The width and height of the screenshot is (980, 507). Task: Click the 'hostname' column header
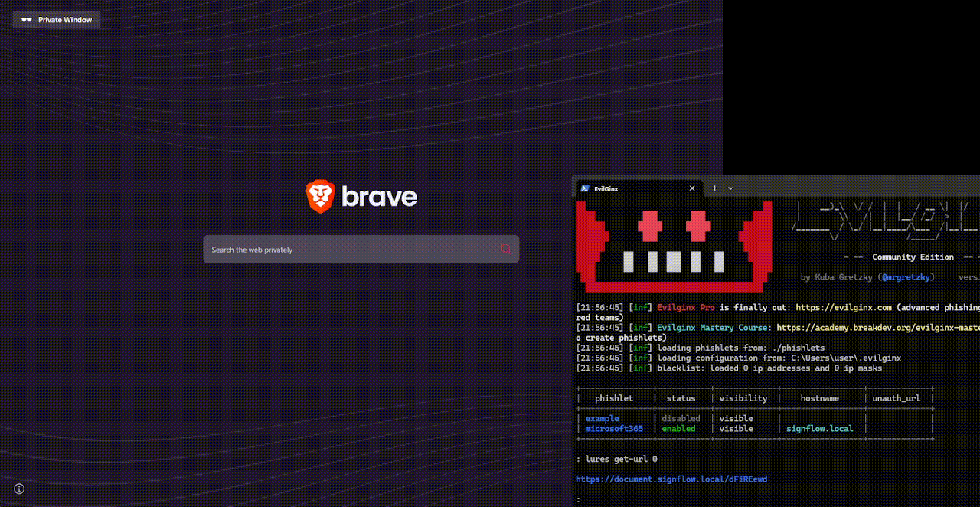coord(820,398)
